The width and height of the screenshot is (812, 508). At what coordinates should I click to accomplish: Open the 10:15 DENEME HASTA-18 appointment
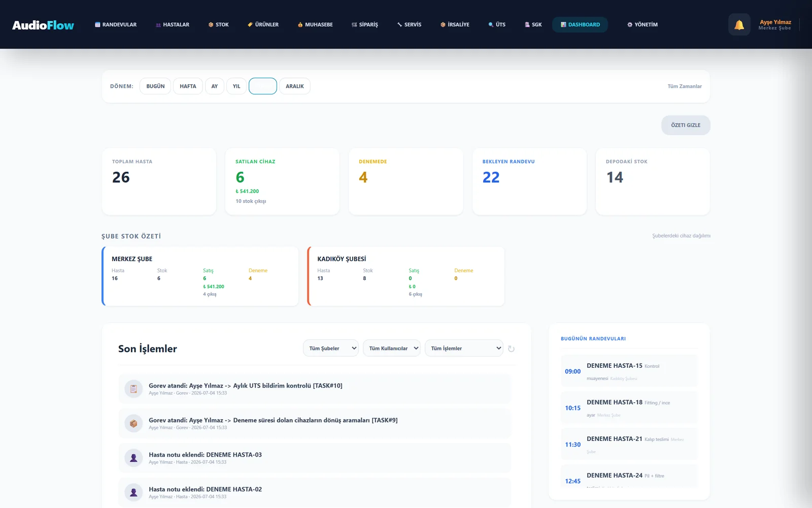[x=629, y=407]
